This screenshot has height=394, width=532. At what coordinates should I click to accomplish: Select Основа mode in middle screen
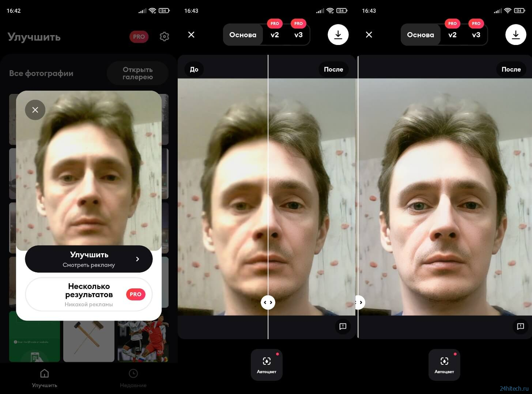coord(243,35)
